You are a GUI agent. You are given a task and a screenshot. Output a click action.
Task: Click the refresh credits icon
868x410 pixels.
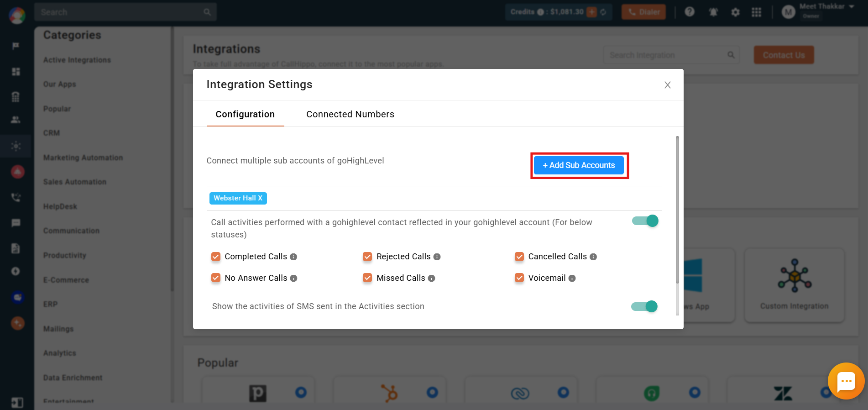click(603, 12)
